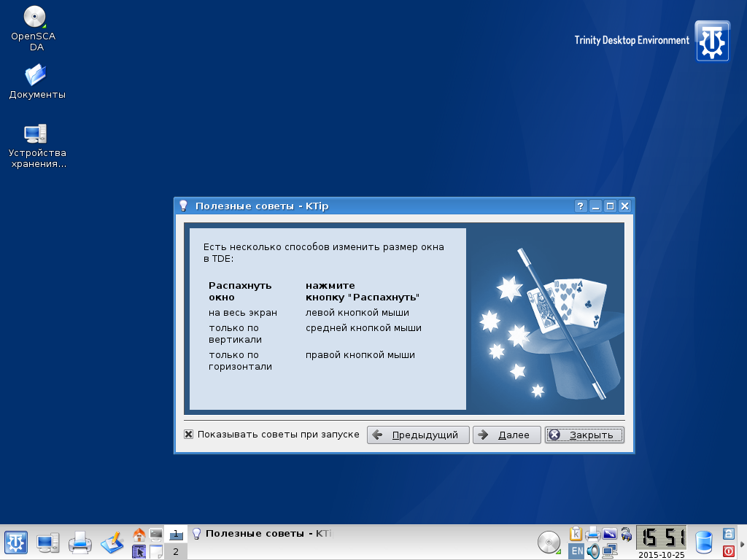The image size is (747, 560).
Task: Expand the panel hide arrow at right edge
Action: [x=742, y=542]
